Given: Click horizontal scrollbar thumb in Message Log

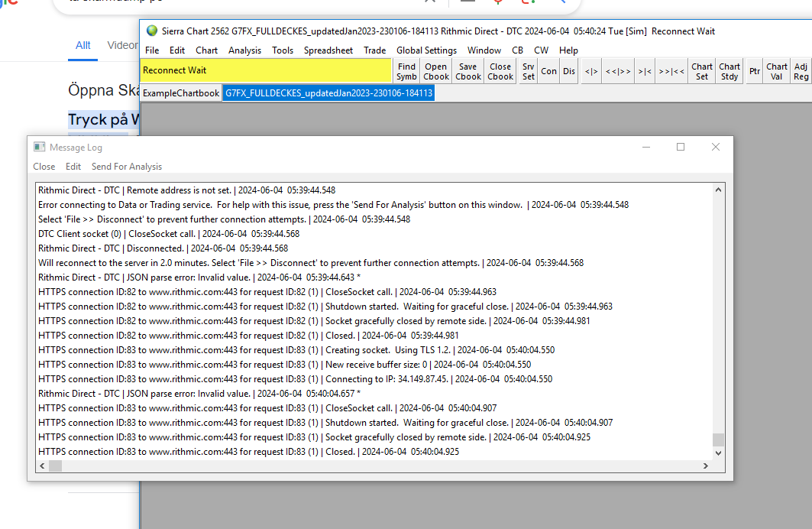Looking at the screenshot, I should 56,466.
